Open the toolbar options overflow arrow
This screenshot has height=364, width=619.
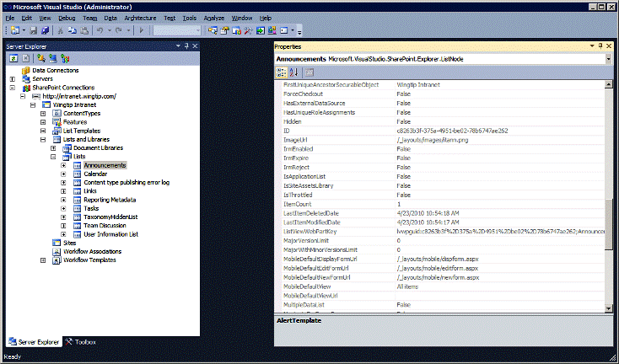(299, 31)
